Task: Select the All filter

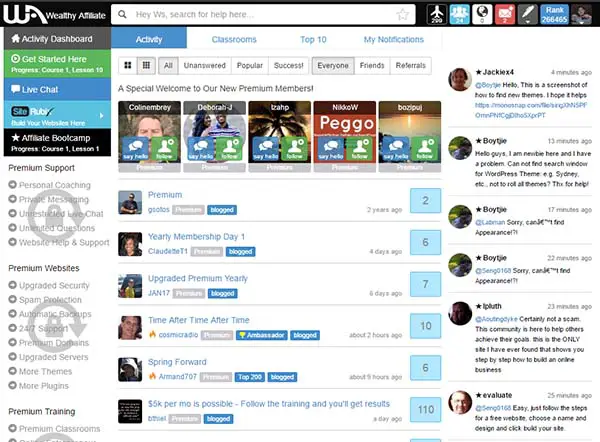Action: point(168,65)
